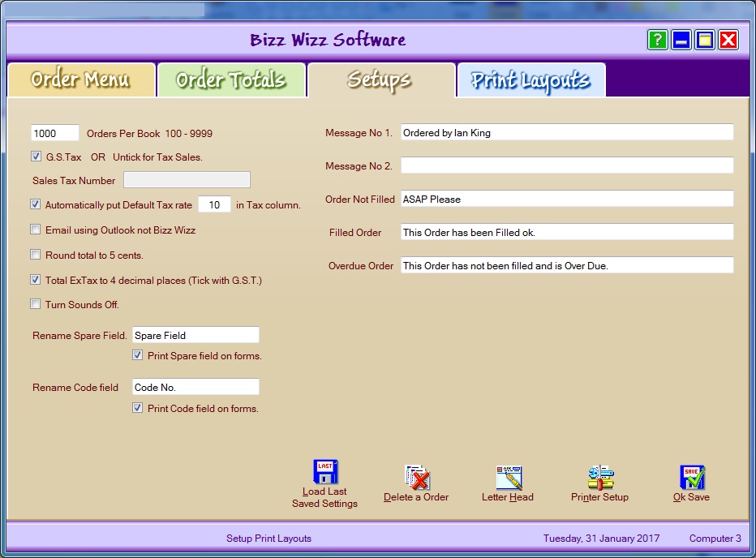Screen dimensions: 756x558
Task: Click the Computer 3 status text
Action: pyautogui.click(x=715, y=539)
